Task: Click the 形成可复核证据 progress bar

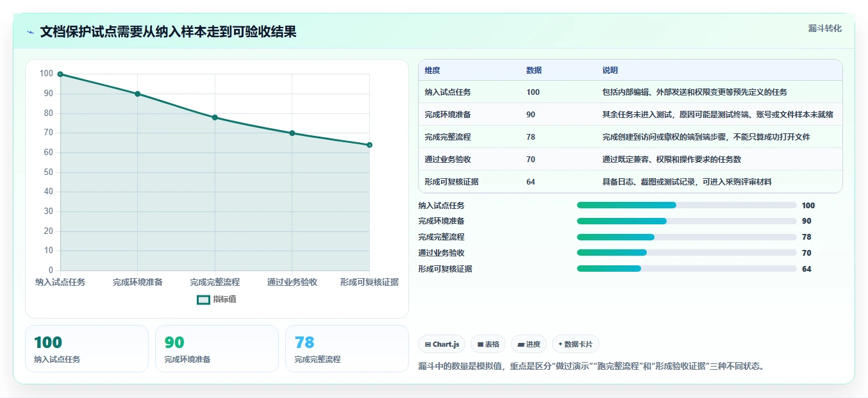Action: coord(687,269)
